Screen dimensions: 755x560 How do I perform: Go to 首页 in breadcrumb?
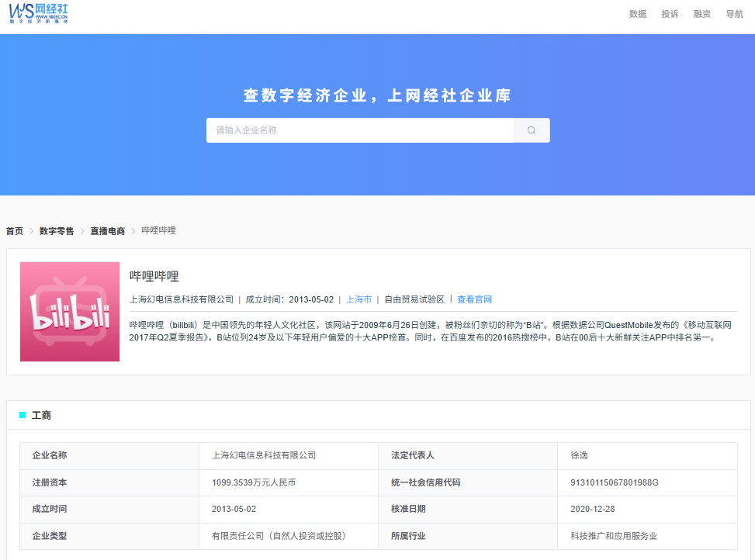[15, 231]
